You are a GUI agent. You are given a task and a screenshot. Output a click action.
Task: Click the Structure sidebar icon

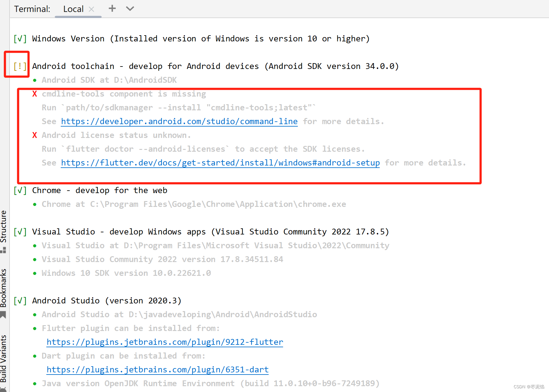point(3,250)
